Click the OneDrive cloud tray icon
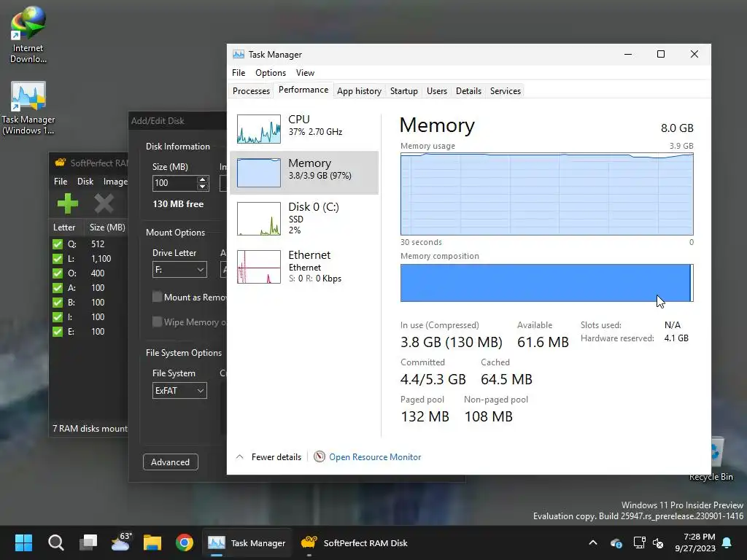Image resolution: width=747 pixels, height=560 pixels. point(616,542)
